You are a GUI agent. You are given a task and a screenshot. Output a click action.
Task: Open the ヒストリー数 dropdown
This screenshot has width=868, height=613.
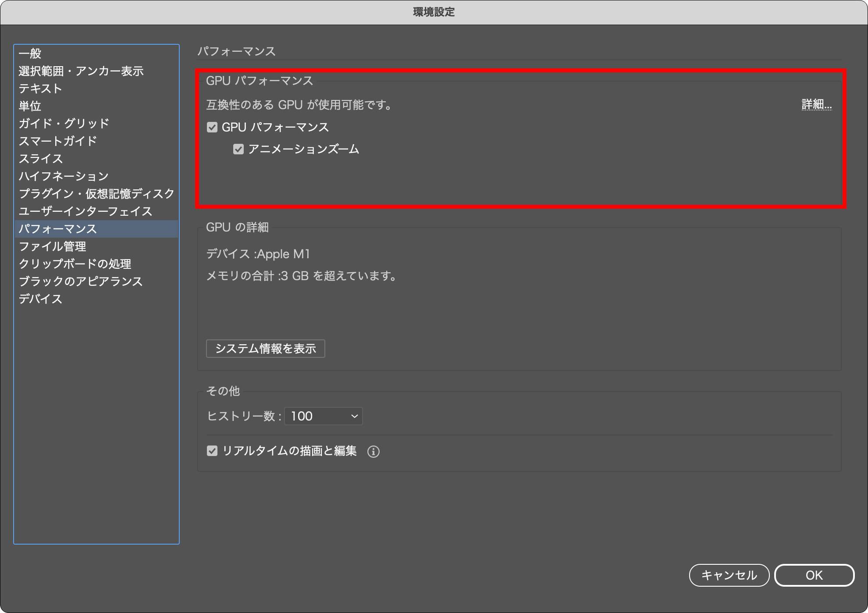(324, 416)
